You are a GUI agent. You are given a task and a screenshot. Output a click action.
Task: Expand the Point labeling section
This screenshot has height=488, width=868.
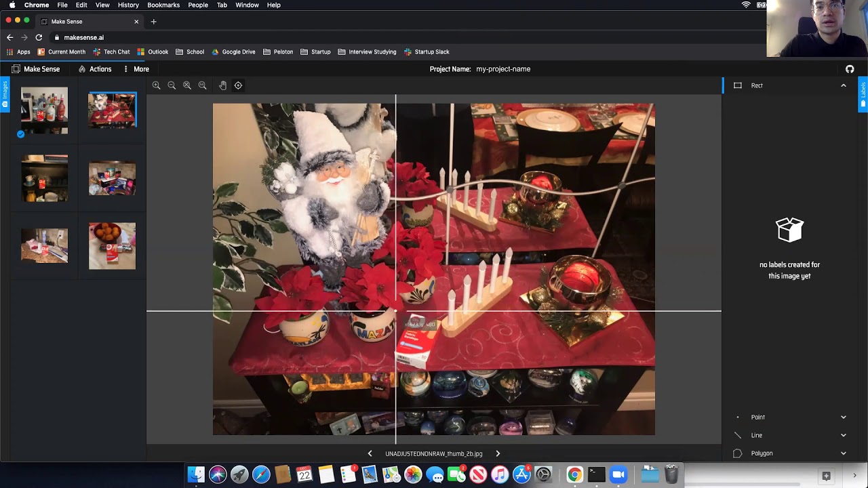[x=844, y=418]
